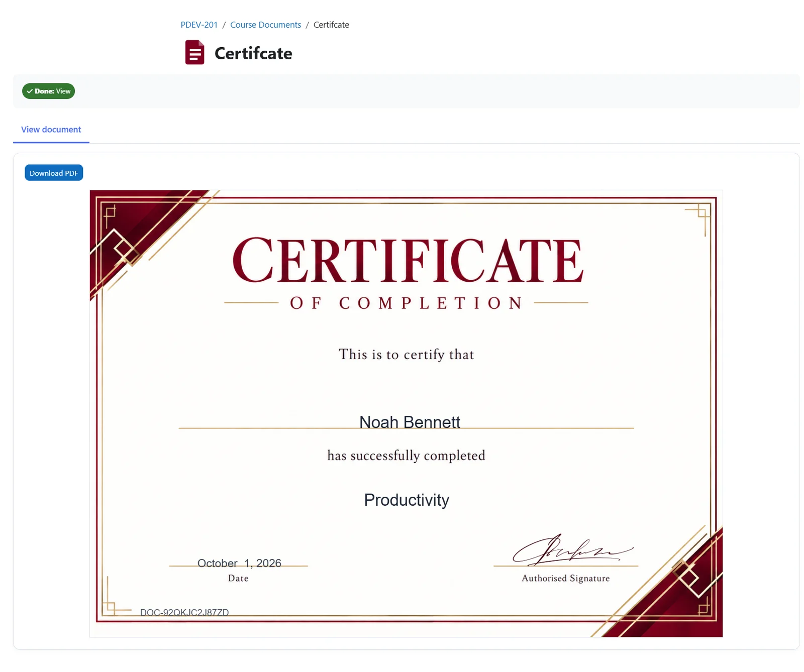The width and height of the screenshot is (804, 672).
Task: Click the name Noah Bennett
Action: point(410,422)
